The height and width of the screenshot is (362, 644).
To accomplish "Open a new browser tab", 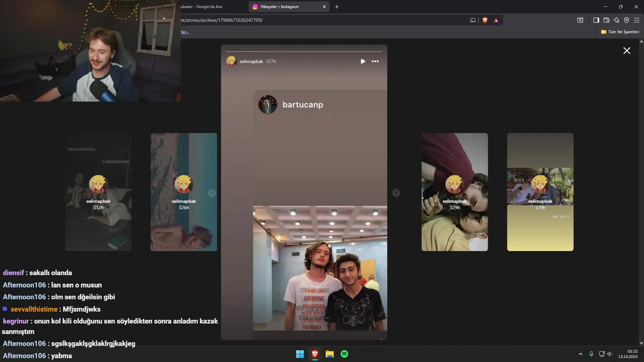I will click(337, 7).
